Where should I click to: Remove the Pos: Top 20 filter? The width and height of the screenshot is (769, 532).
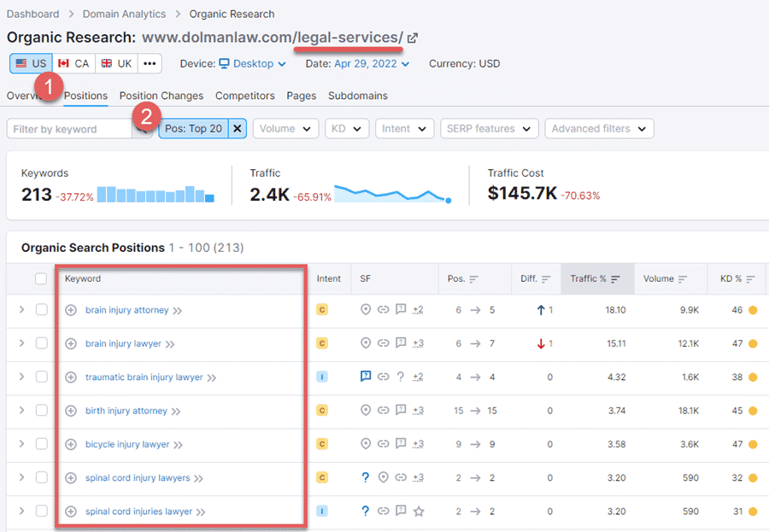pyautogui.click(x=238, y=129)
